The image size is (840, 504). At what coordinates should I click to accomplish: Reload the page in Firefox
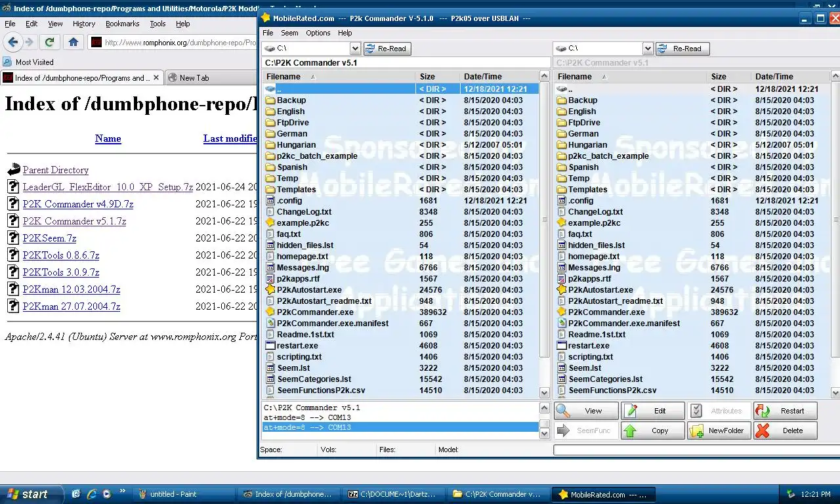pyautogui.click(x=49, y=42)
